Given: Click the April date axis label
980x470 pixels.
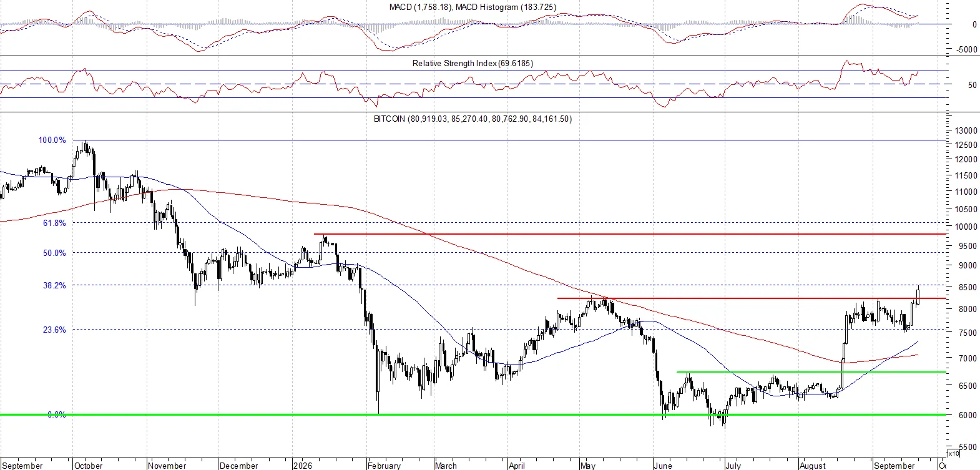Looking at the screenshot, I should click(x=517, y=466).
